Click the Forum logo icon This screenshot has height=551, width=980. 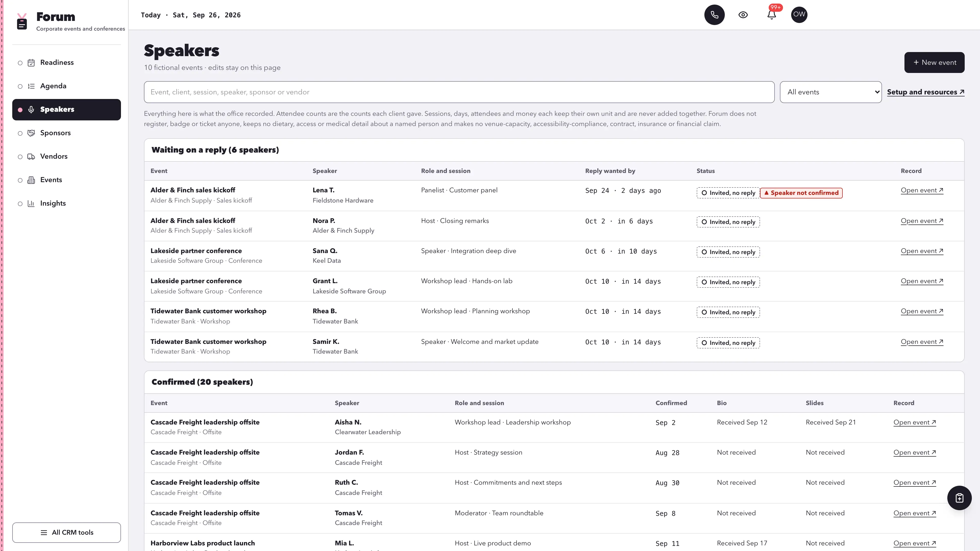pos(22,21)
